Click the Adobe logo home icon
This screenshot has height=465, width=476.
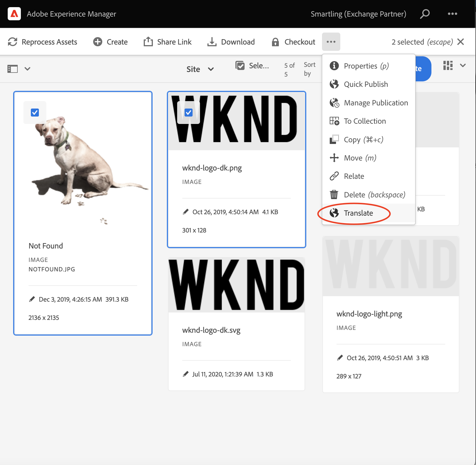(x=14, y=14)
